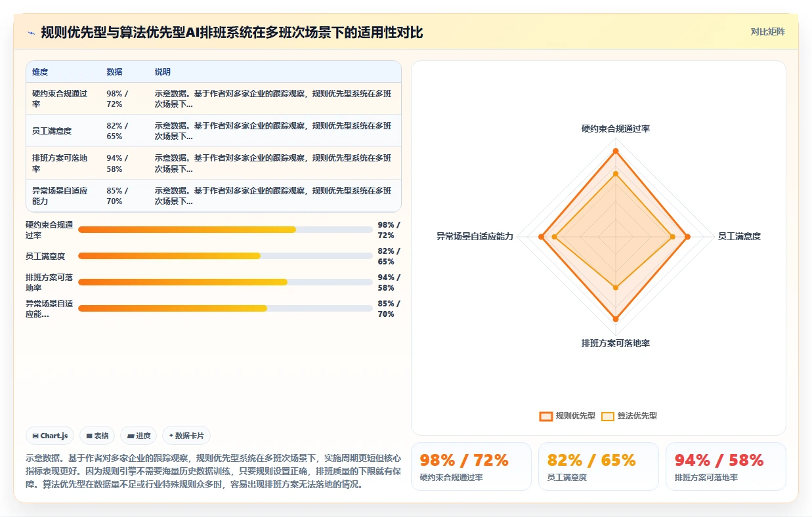The width and height of the screenshot is (812, 517).
Task: Click the 98% / 72% data card
Action: (x=471, y=466)
